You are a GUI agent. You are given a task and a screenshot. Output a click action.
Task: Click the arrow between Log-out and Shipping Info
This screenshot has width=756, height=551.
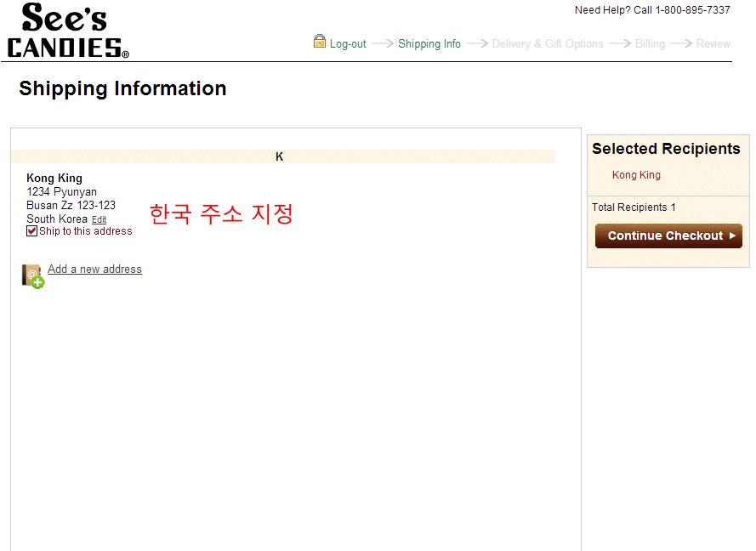pos(383,43)
